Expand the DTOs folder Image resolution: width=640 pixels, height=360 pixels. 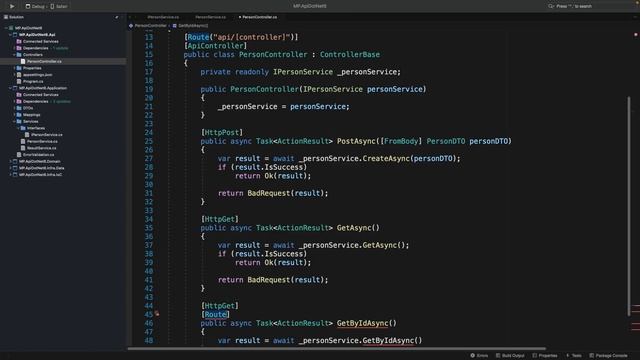pos(14,108)
